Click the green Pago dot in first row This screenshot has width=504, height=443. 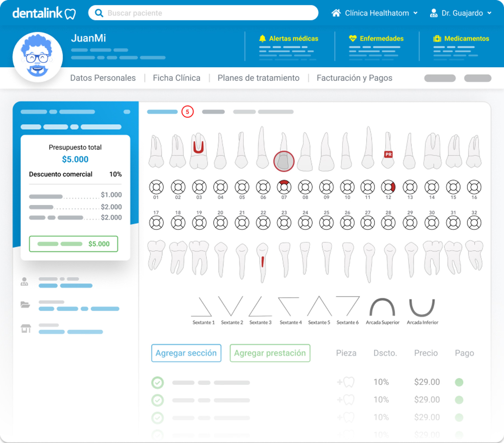pos(459,382)
